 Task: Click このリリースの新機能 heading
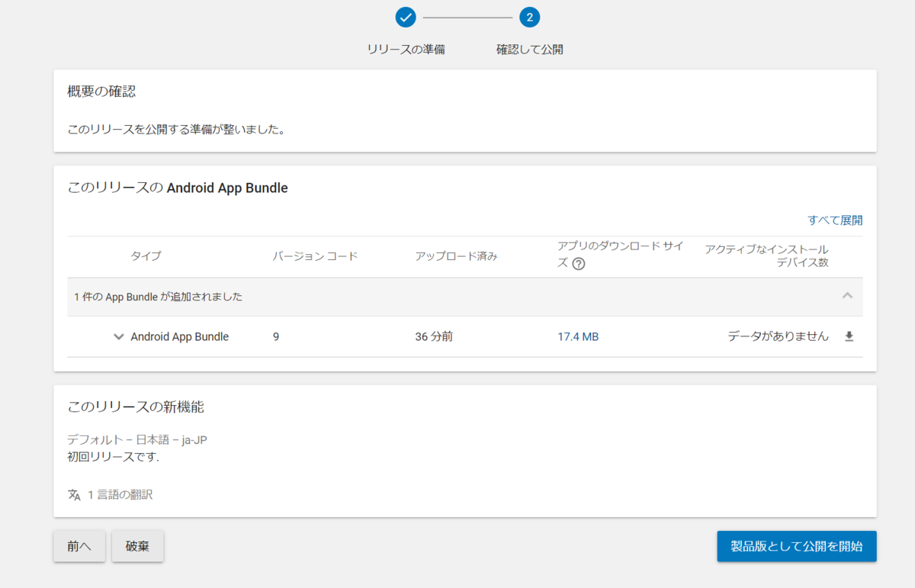point(136,407)
